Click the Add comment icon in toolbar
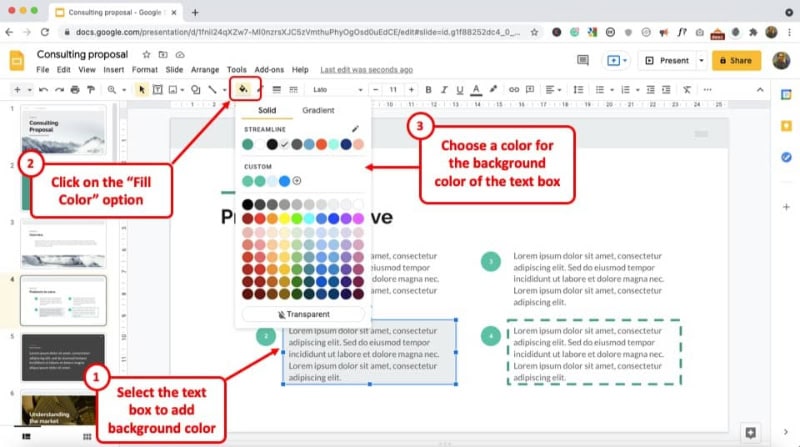Screen dimensions: 800x447 530,90
